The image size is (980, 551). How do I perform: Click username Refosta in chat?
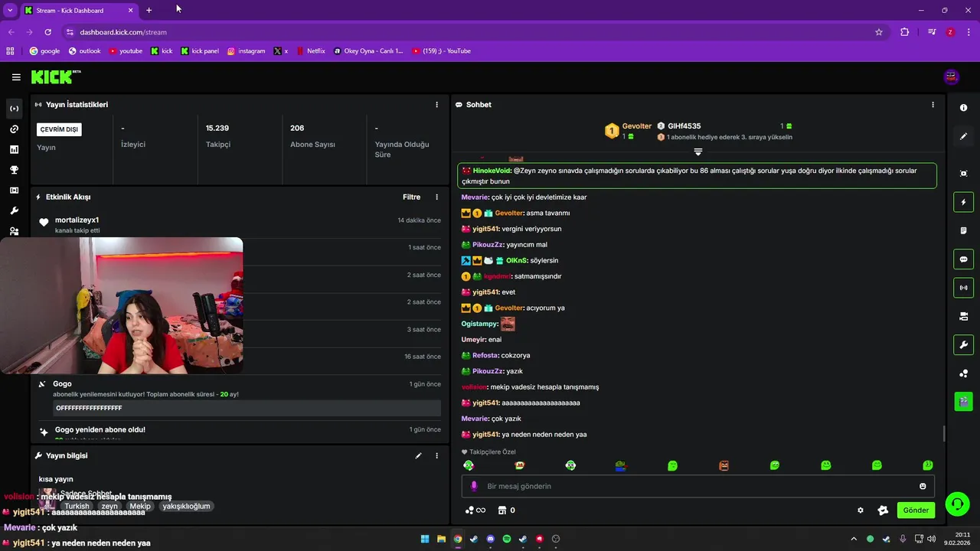(485, 355)
